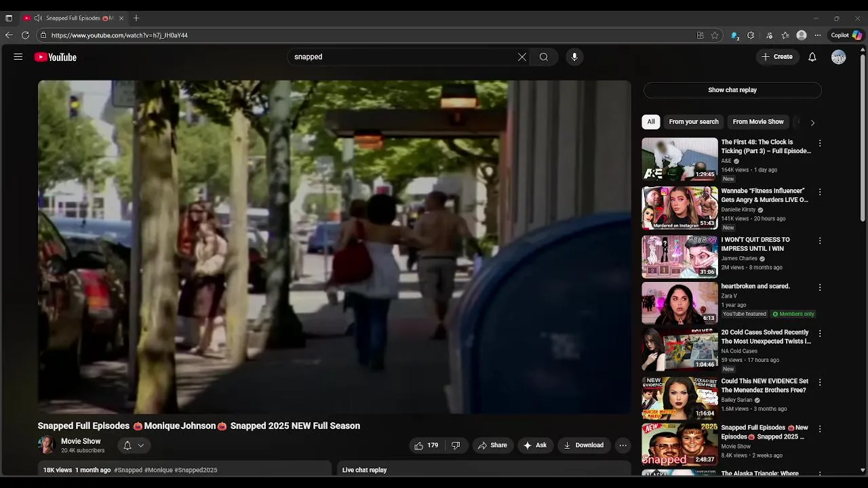Open options for 20 Cold Cases video

click(x=820, y=333)
